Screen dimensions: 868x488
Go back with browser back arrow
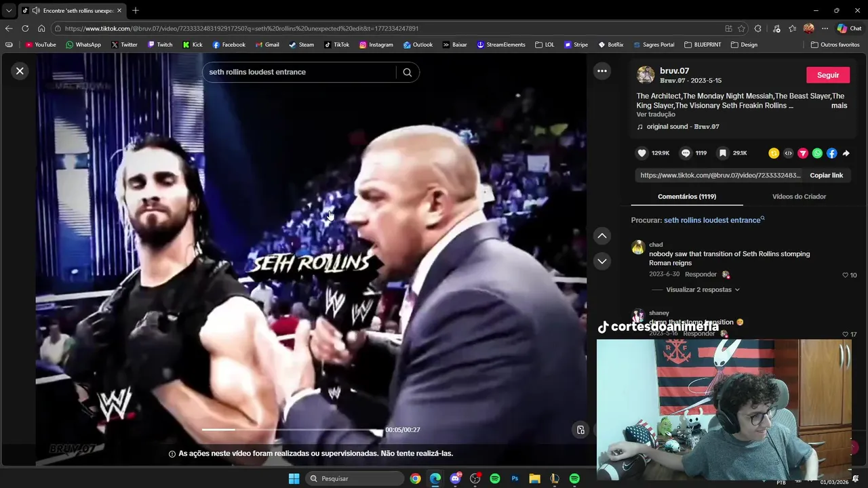(x=8, y=28)
